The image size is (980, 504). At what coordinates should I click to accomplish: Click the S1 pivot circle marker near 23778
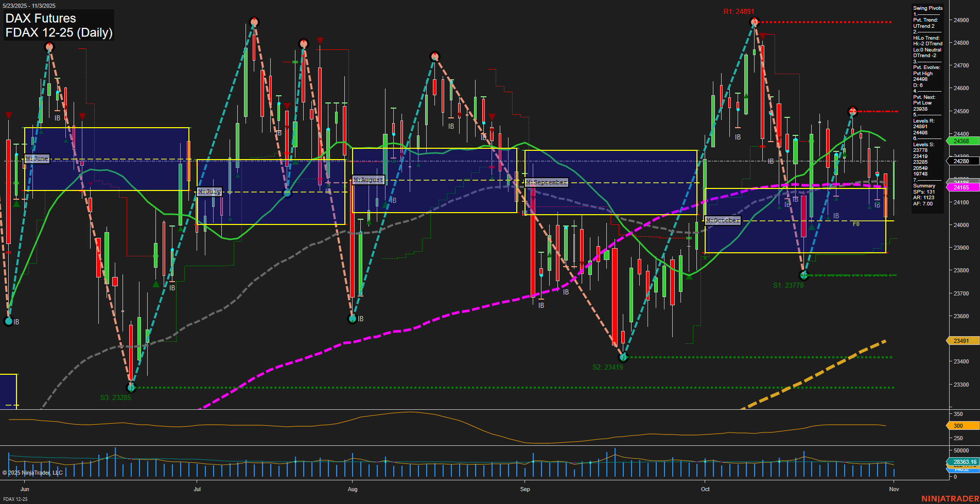click(x=803, y=275)
